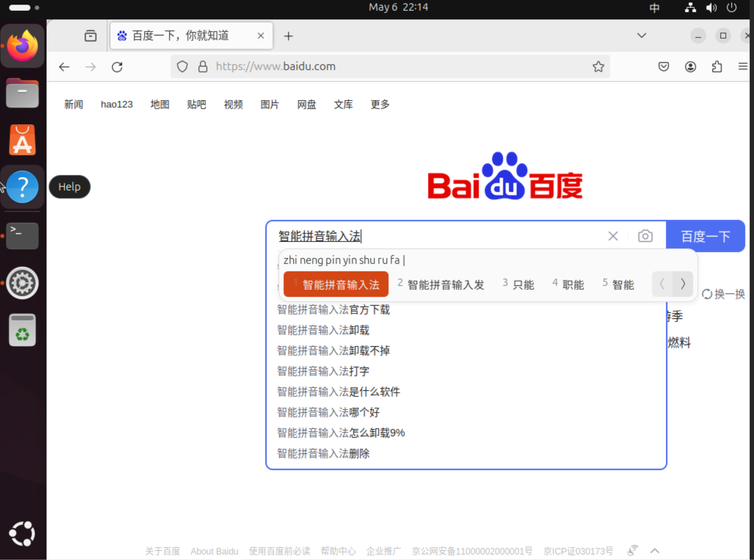Select suggestion 智能拼音输入法是什么软件
Viewport: 754px width, 560px height.
click(x=339, y=392)
